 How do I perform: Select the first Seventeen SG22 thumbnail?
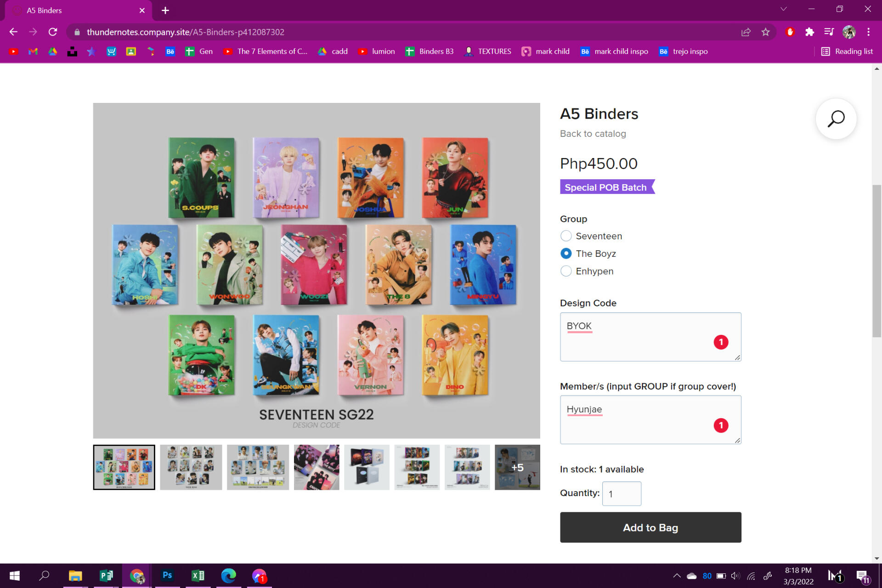point(124,467)
